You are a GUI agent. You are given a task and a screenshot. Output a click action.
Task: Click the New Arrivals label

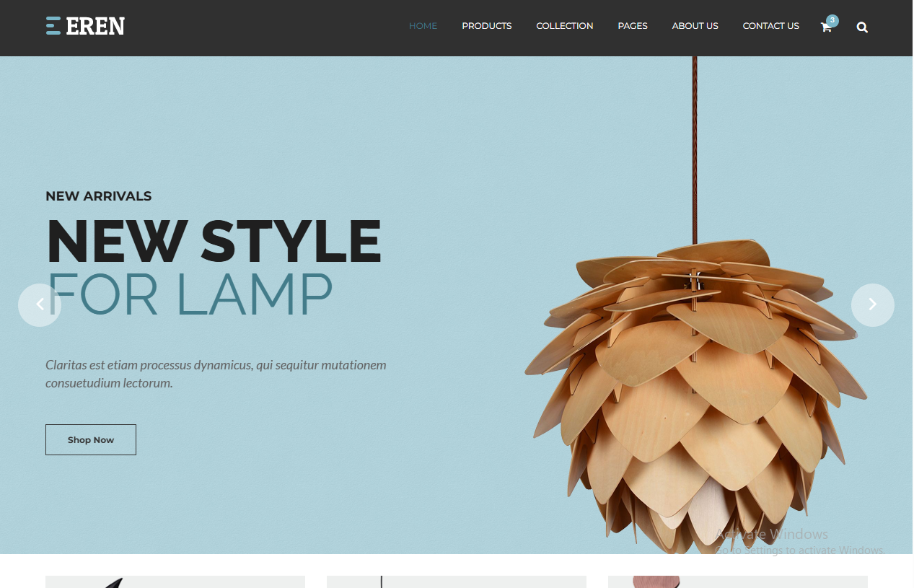[x=99, y=196]
